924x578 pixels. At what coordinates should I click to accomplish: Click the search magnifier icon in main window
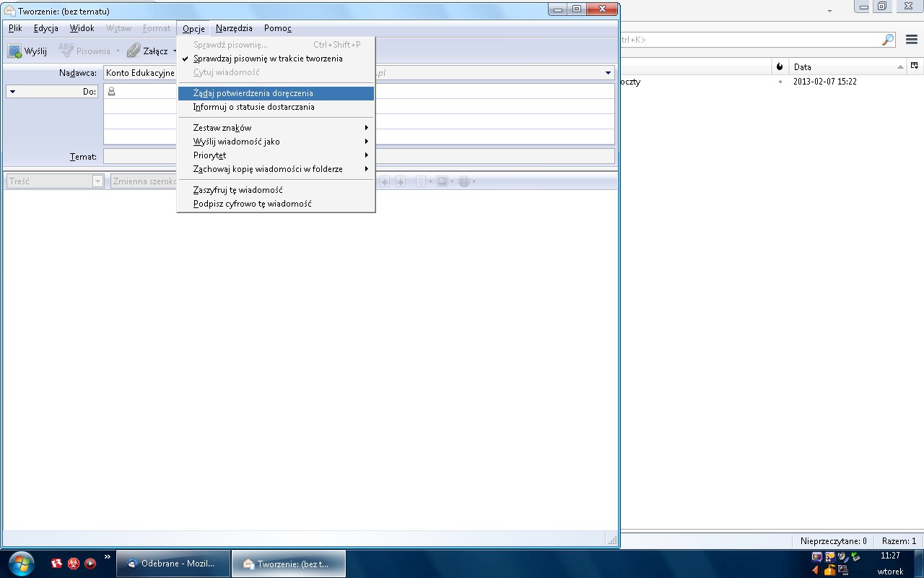coord(888,40)
